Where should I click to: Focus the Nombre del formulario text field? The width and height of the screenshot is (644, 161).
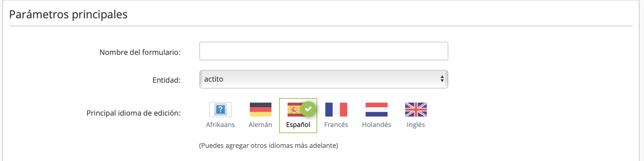323,51
